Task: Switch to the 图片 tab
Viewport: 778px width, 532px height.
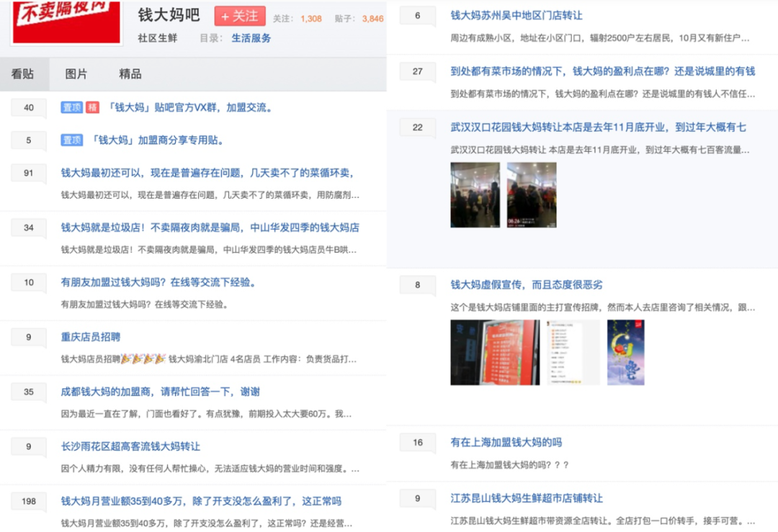Action: (x=76, y=74)
